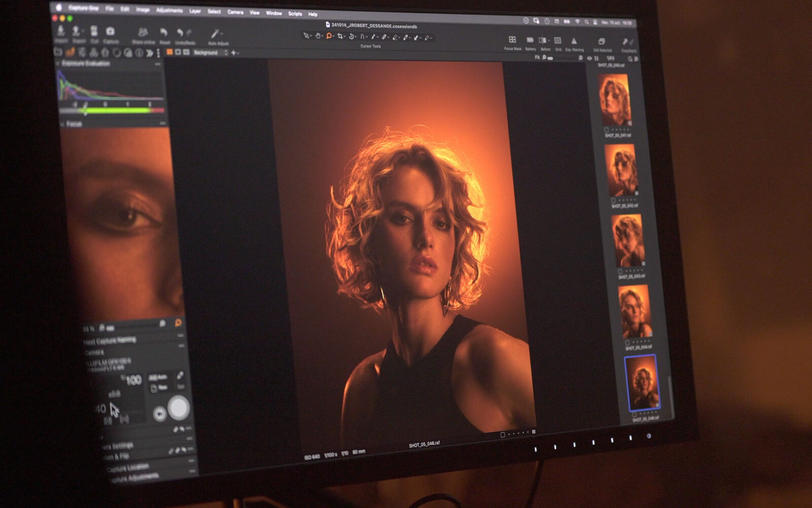Toggle the Exposure Warning triangle
812x508 pixels.
tap(574, 41)
